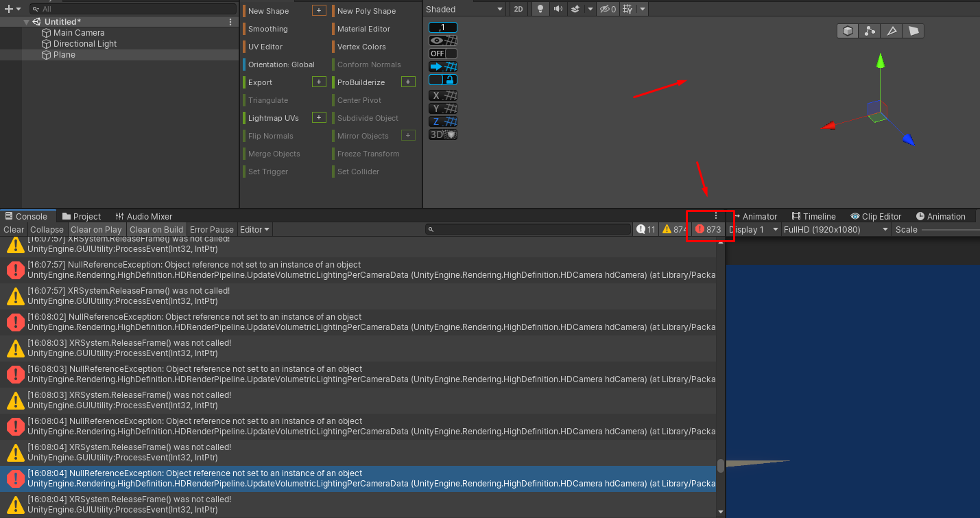Click the ProGrids push to grid icon
Viewport: 980px width, 518px height.
(x=443, y=67)
